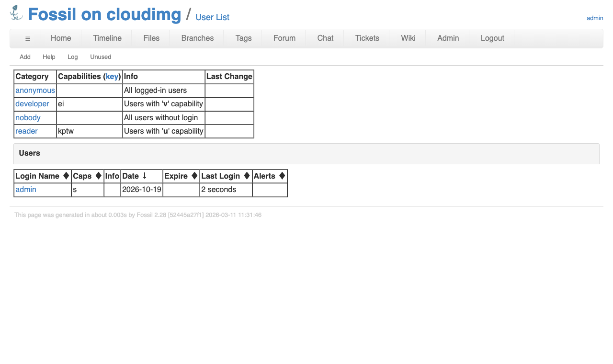
Task: Click the Fossil on cloudimg title
Action: 104,14
